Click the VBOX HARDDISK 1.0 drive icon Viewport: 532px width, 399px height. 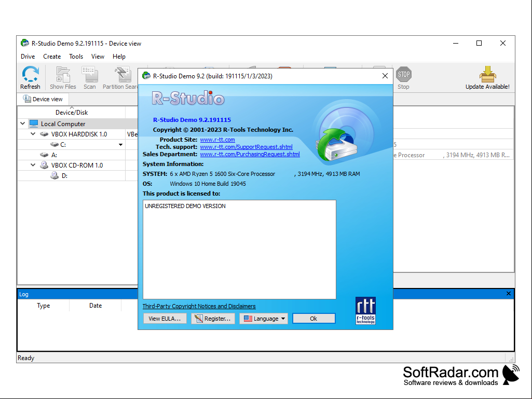click(44, 134)
